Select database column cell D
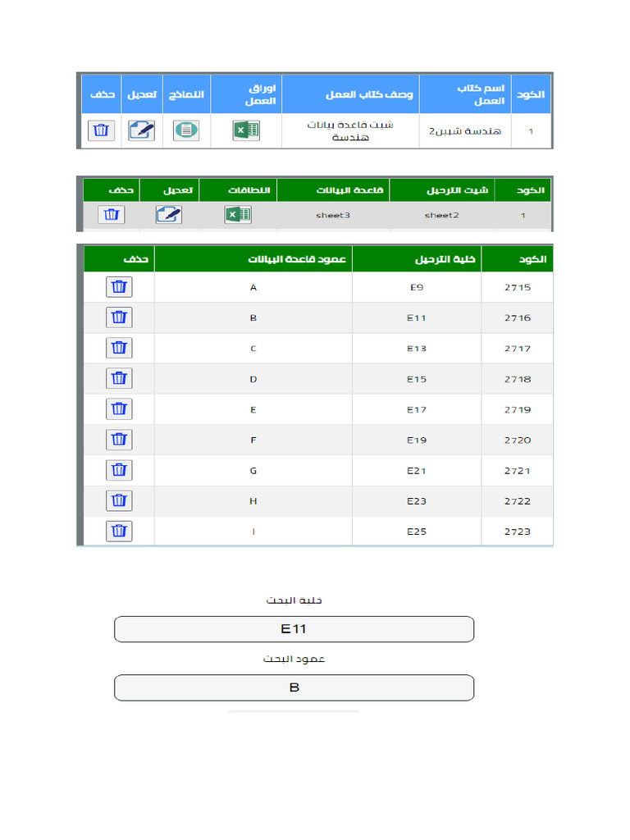This screenshot has height=840, width=630. coord(253,379)
